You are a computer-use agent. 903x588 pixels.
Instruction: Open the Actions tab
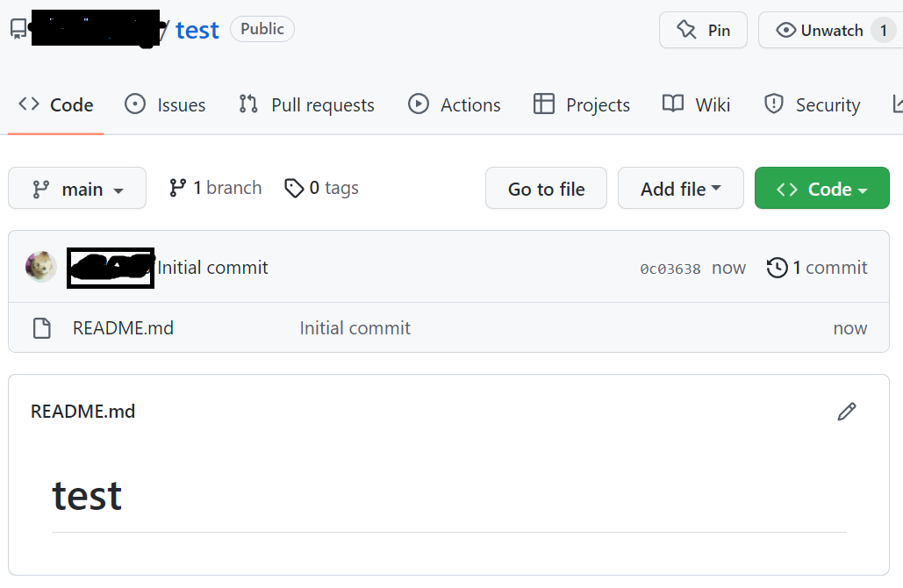click(x=455, y=104)
